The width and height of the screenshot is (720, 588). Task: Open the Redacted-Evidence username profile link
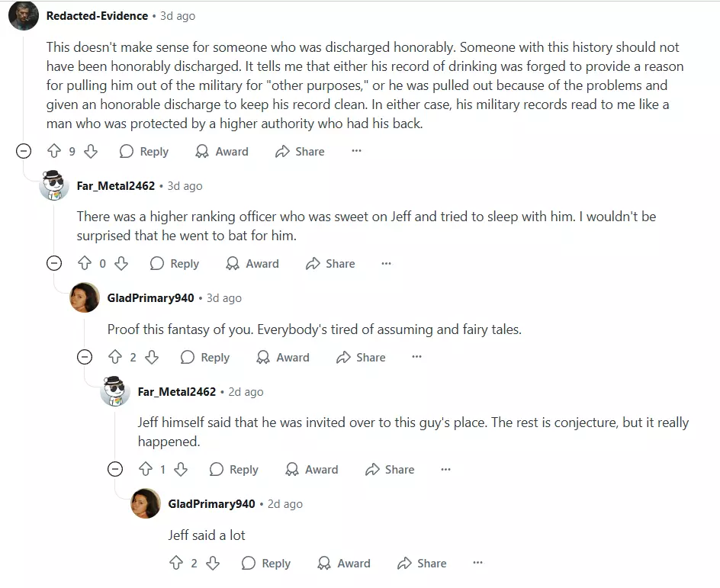[97, 15]
